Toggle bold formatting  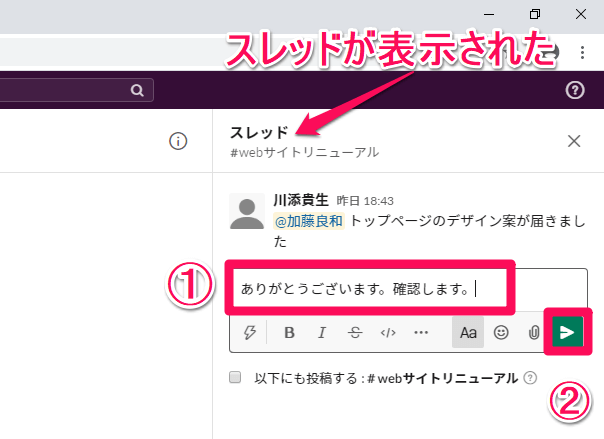(x=289, y=333)
